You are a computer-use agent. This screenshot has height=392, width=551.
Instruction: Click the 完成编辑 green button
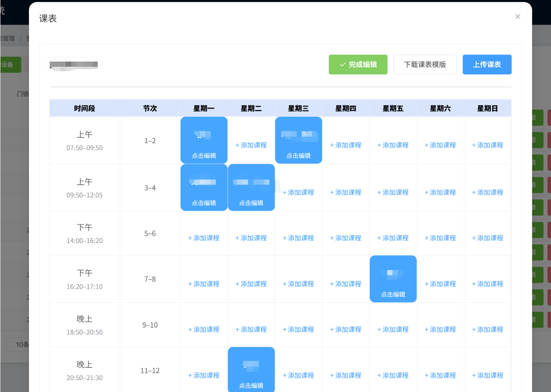[358, 64]
